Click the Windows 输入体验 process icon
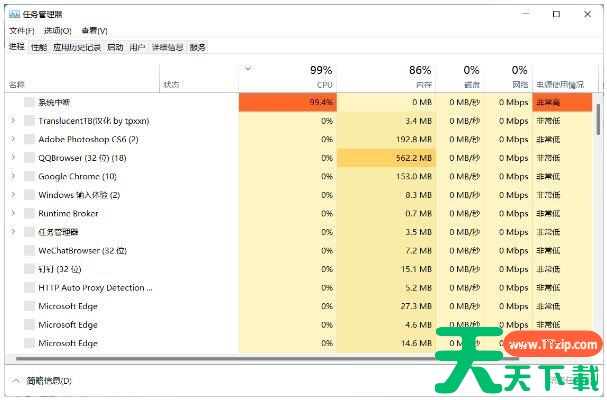 (29, 195)
